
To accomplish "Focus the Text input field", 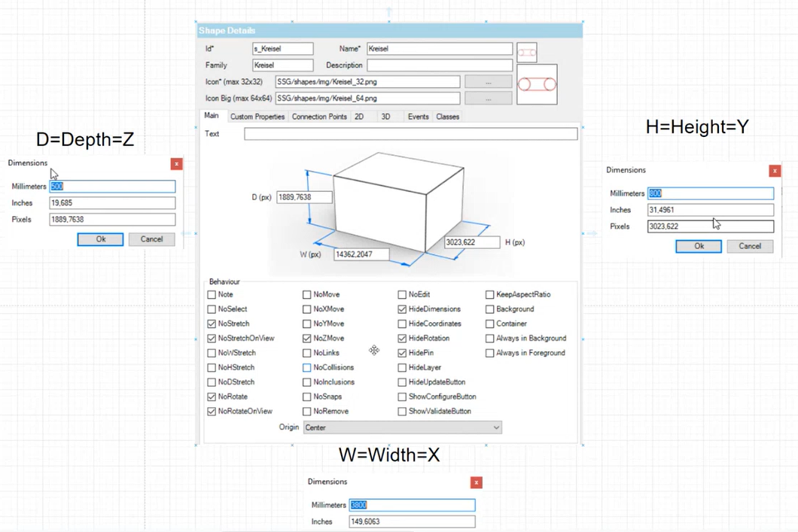I will tap(411, 134).
